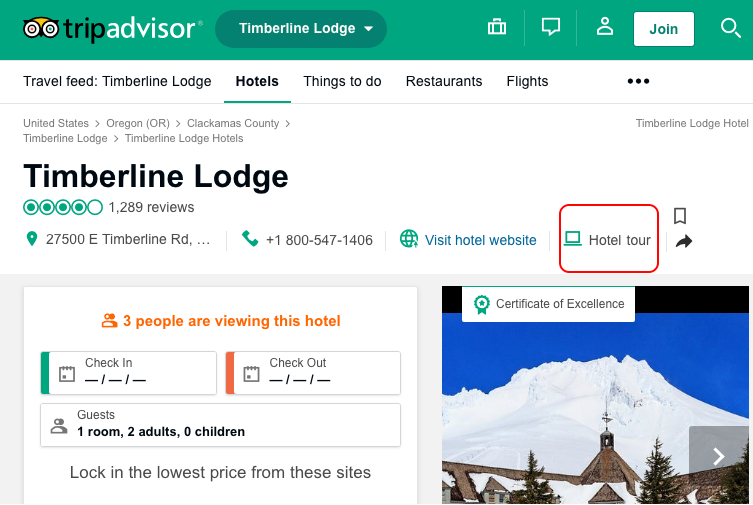Click the laptop Hotel tour icon

[x=572, y=239]
